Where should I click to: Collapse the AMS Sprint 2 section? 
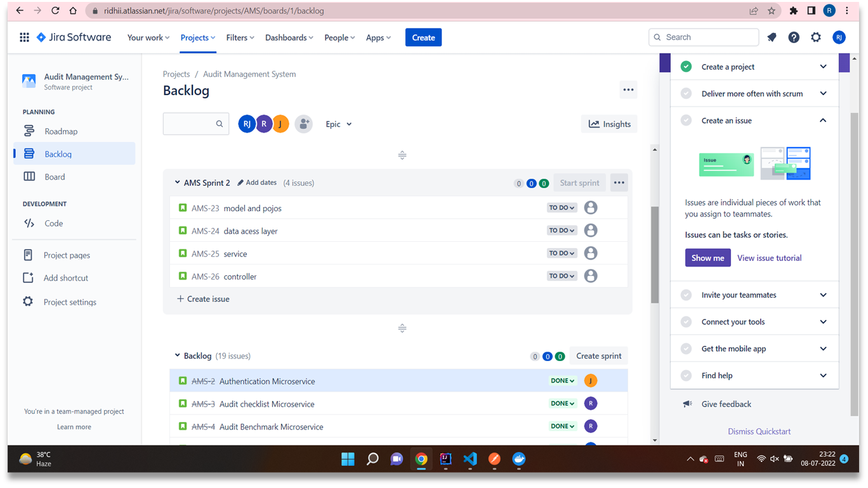(x=178, y=182)
